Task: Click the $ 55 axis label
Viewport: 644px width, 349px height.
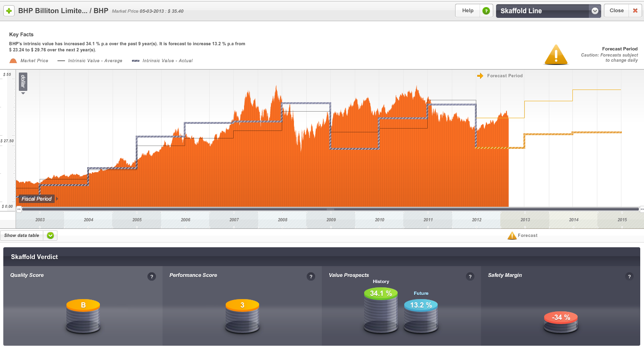Action: click(7, 74)
